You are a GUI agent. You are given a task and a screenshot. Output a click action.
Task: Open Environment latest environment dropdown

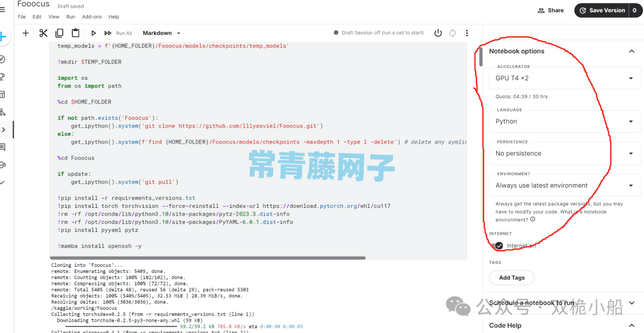(565, 185)
